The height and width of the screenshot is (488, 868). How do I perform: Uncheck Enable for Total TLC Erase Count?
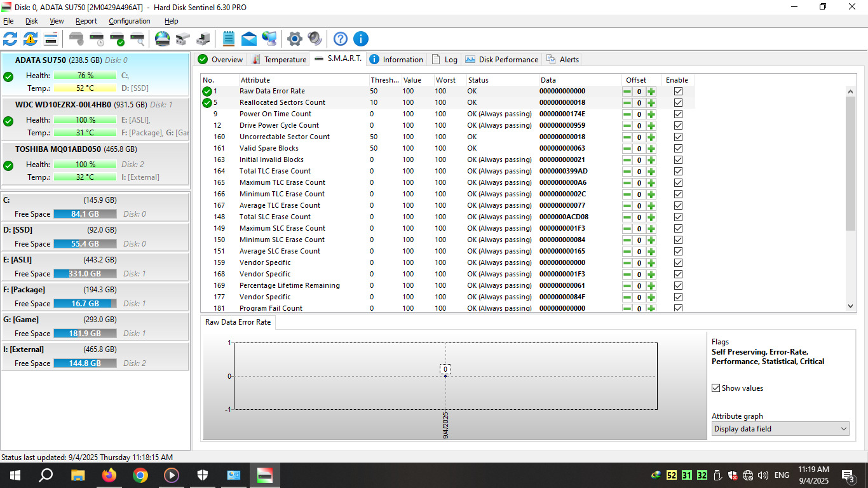[x=678, y=172]
